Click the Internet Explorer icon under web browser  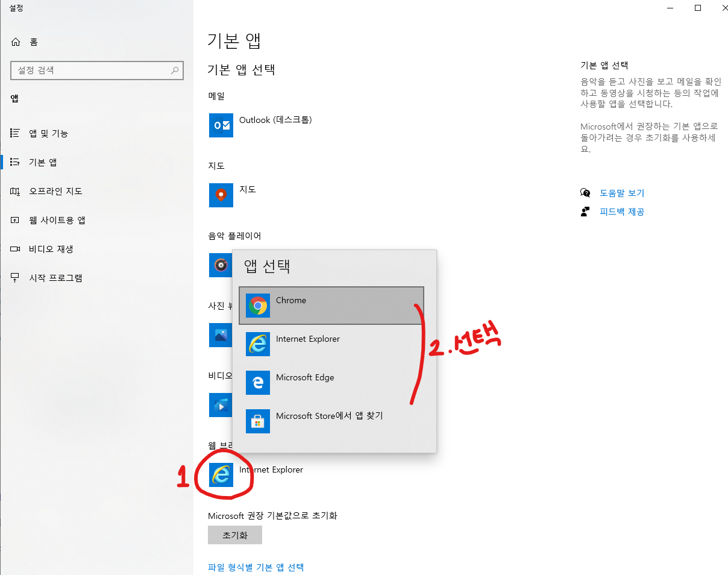221,474
